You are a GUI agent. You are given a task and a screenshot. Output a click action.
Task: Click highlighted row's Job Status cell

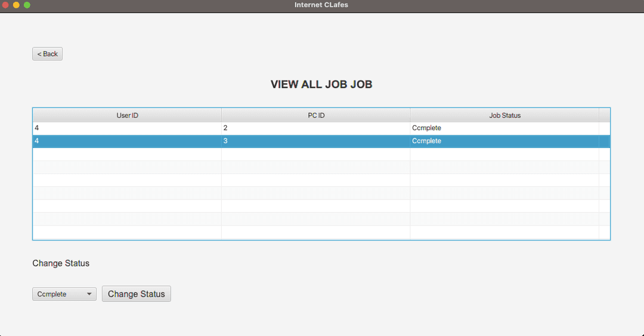(504, 141)
